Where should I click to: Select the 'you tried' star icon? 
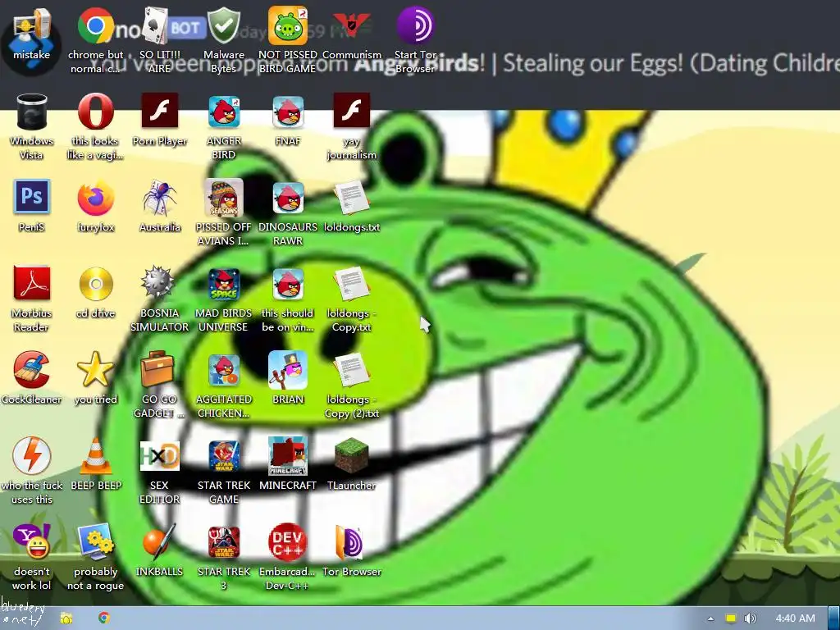pyautogui.click(x=95, y=370)
